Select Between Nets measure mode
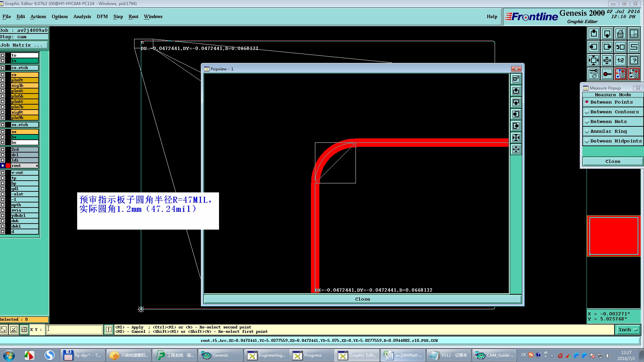This screenshot has height=362, width=644. (612, 122)
